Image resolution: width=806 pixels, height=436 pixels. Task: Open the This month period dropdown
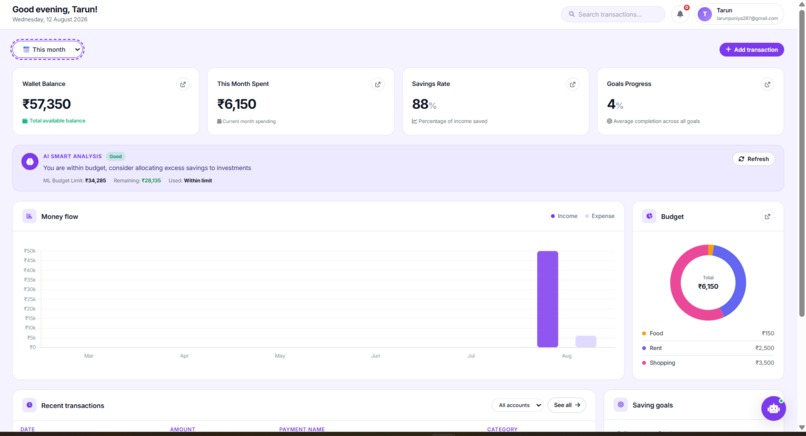[47, 49]
